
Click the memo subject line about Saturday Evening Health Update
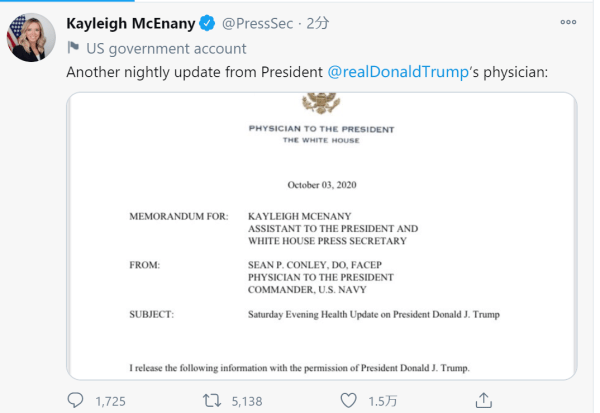[373, 314]
